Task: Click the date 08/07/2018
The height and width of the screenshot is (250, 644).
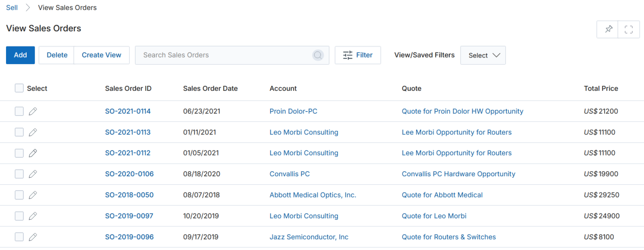Action: tap(202, 195)
